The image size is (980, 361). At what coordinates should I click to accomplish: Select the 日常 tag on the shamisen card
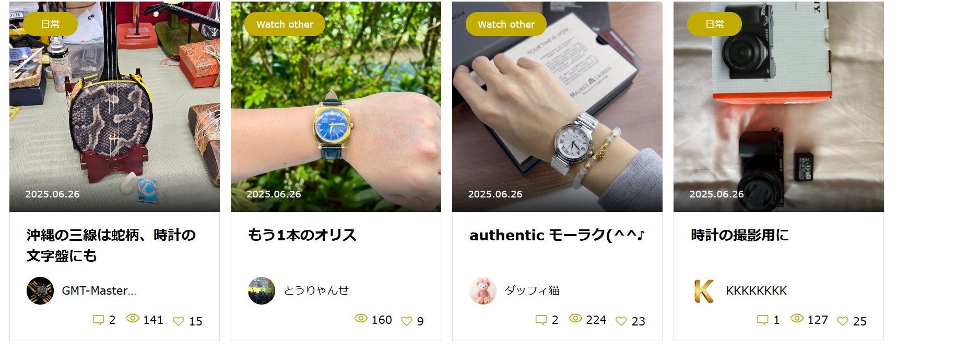pyautogui.click(x=51, y=24)
